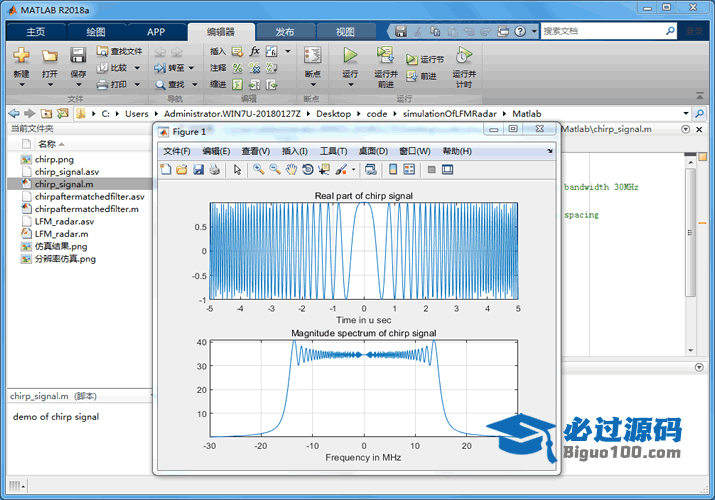The image size is (715, 500).
Task: Click New Figure icon in Figure 1 toolbar
Action: coord(166,170)
